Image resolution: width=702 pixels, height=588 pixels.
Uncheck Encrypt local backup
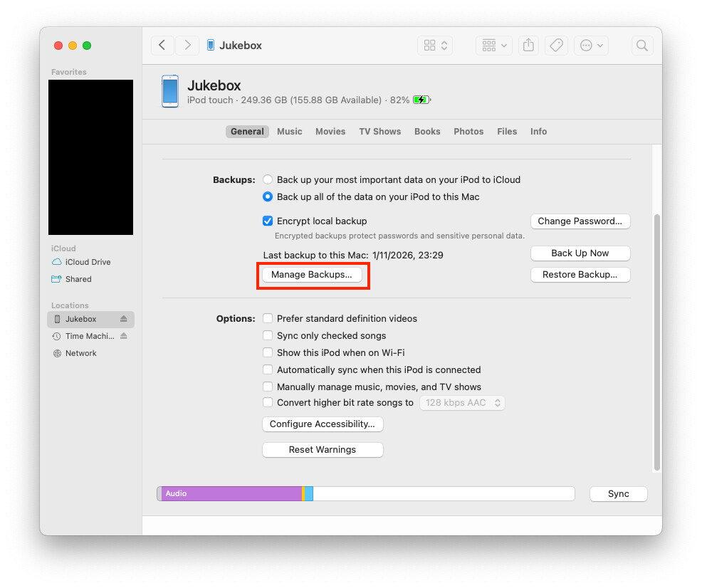pos(268,221)
